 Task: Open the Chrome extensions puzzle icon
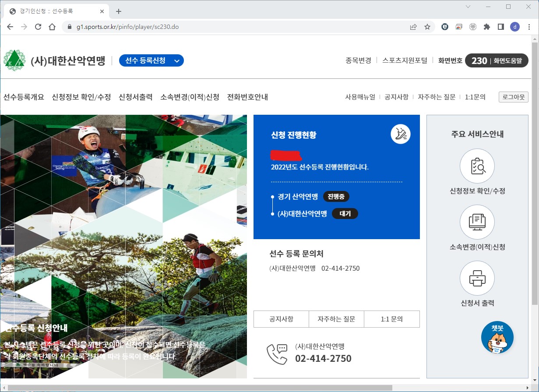486,27
